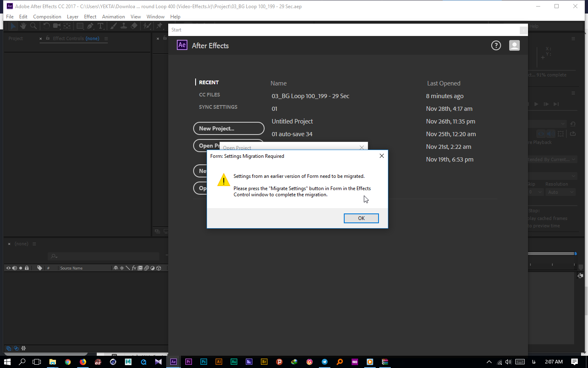Open the Effect Controls panel menu
The height and width of the screenshot is (368, 588).
coord(106,38)
